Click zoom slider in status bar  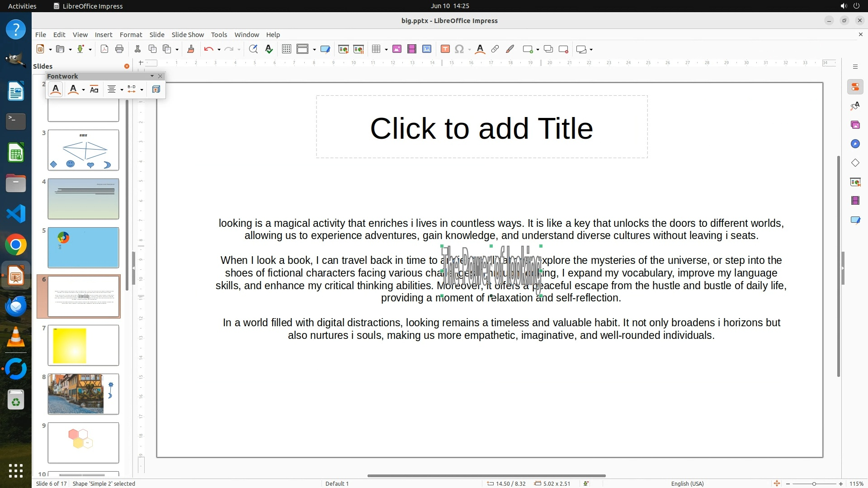click(x=814, y=483)
